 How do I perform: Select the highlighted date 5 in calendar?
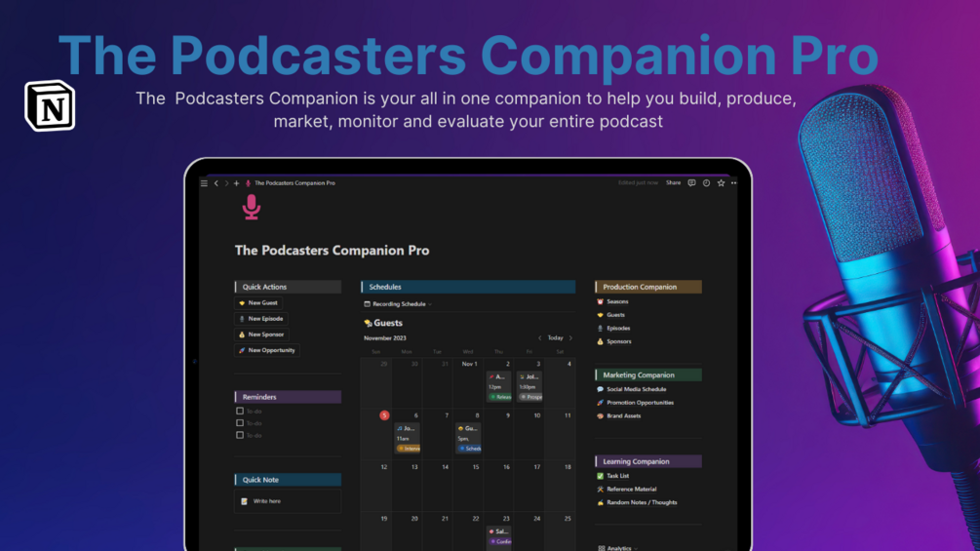point(384,415)
